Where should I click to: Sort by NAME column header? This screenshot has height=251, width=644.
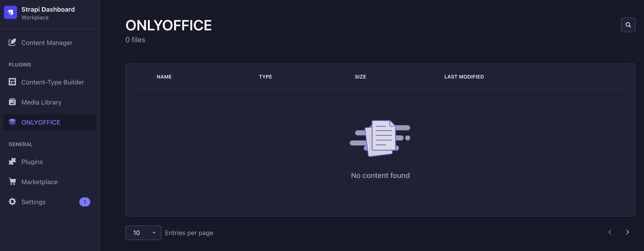pyautogui.click(x=164, y=77)
